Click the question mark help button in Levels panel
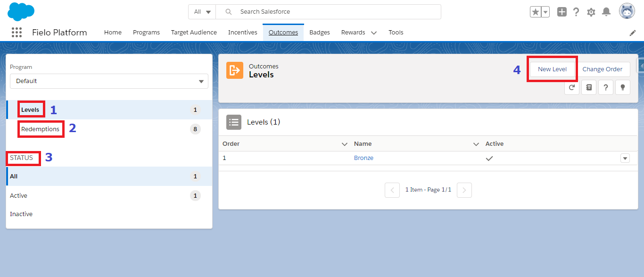 tap(606, 87)
